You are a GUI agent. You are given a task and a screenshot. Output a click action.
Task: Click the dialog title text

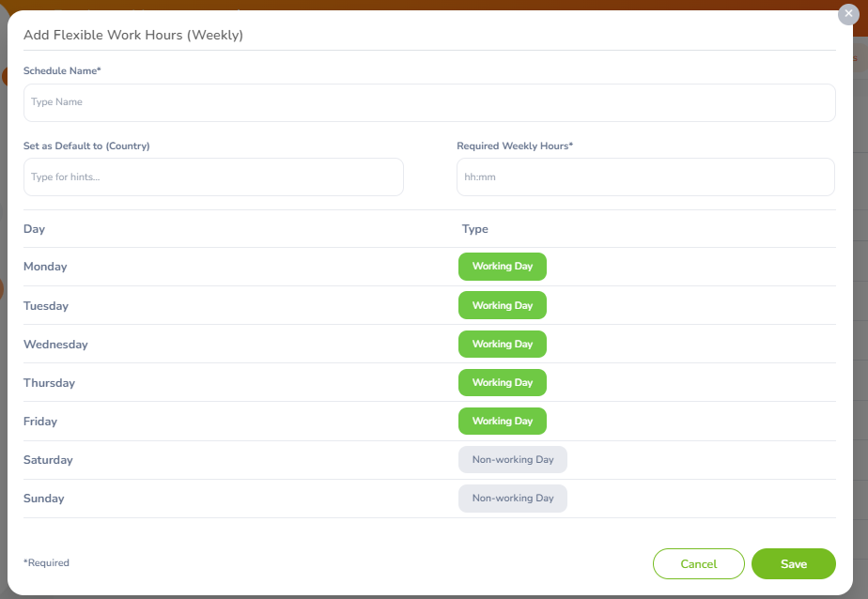point(133,36)
